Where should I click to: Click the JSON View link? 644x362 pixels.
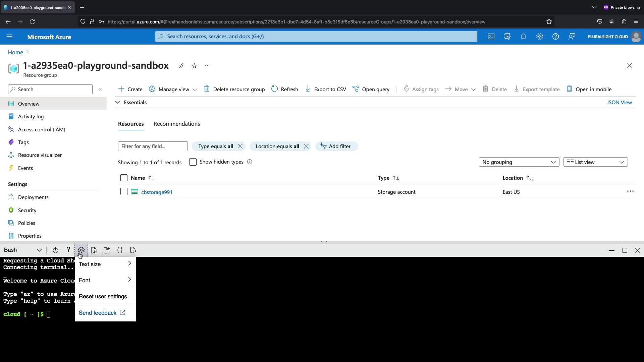pos(619,102)
